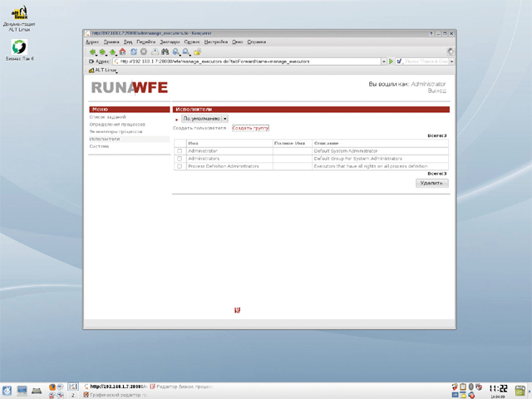Open the Окно menu
Image resolution: width=532 pixels, height=399 pixels.
(238, 42)
